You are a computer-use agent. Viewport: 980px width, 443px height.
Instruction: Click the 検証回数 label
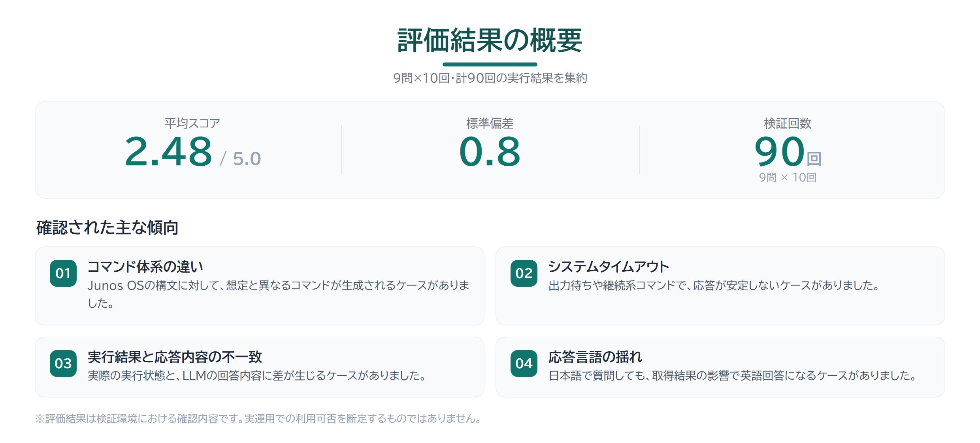point(788,123)
